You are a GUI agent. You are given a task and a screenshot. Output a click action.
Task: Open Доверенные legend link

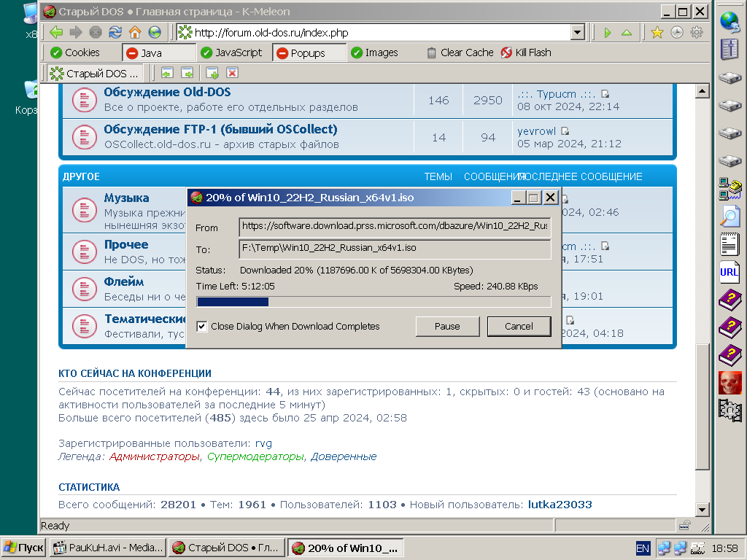click(344, 456)
